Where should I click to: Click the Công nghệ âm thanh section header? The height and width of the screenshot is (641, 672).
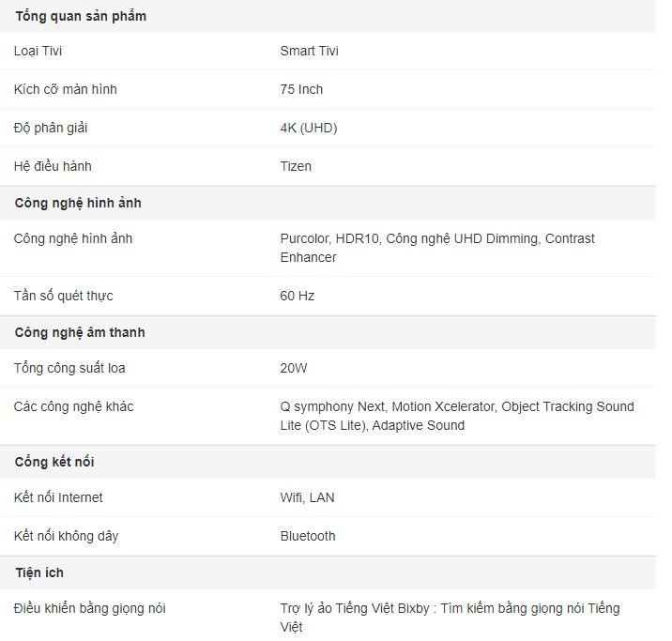(80, 332)
